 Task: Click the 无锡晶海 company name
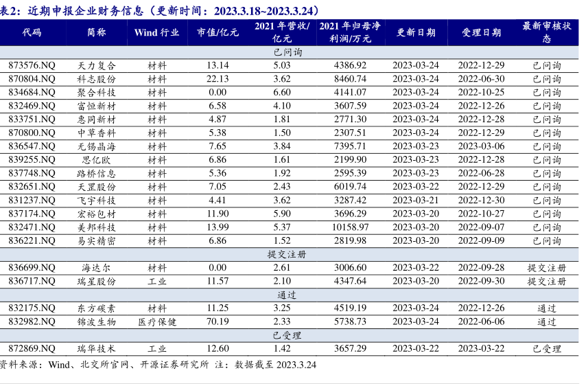(x=97, y=146)
